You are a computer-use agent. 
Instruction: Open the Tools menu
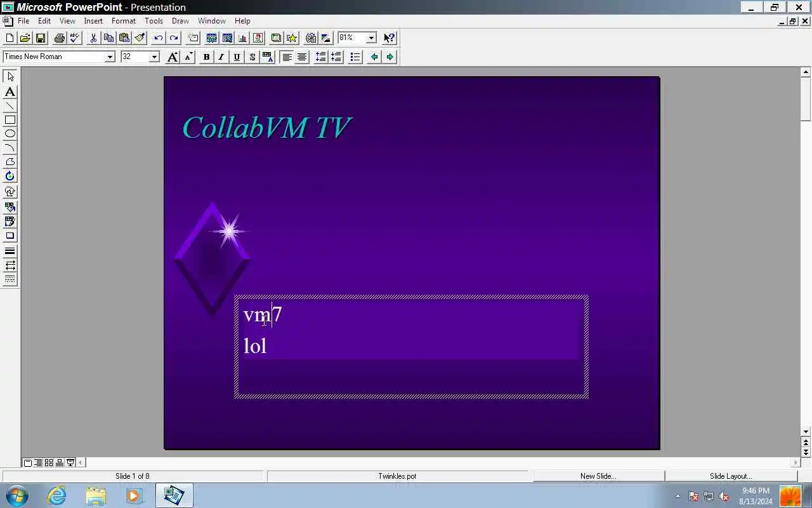click(154, 21)
